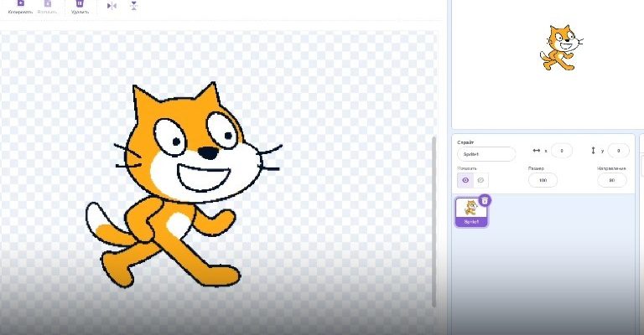Show the sprite with the eye button
Screen dimensions: 644x335
pos(465,180)
